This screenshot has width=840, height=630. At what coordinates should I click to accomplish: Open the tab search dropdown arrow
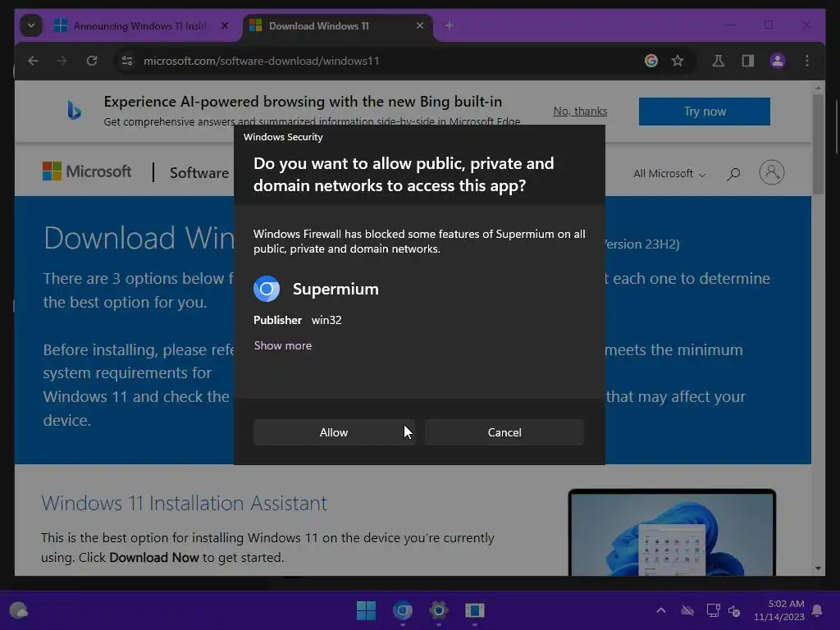click(31, 25)
